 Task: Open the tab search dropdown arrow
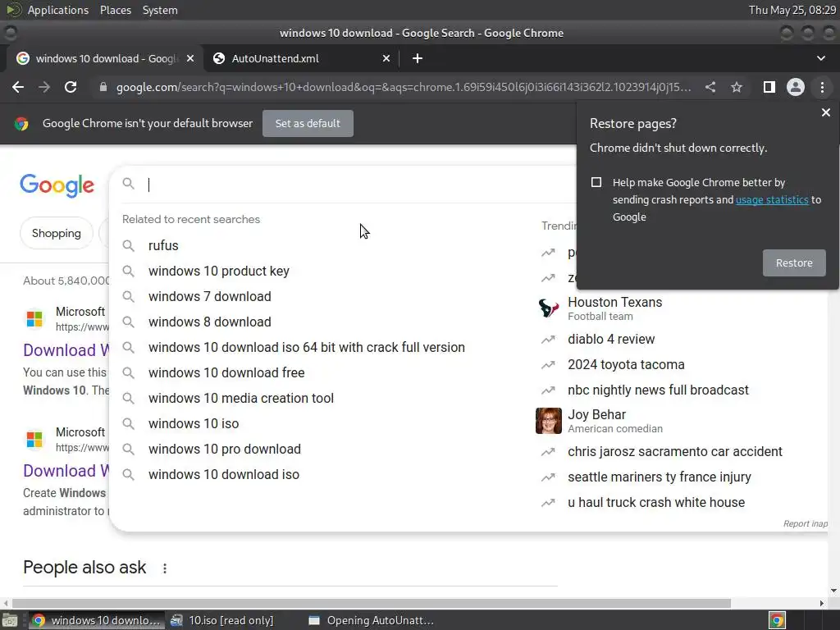click(821, 58)
